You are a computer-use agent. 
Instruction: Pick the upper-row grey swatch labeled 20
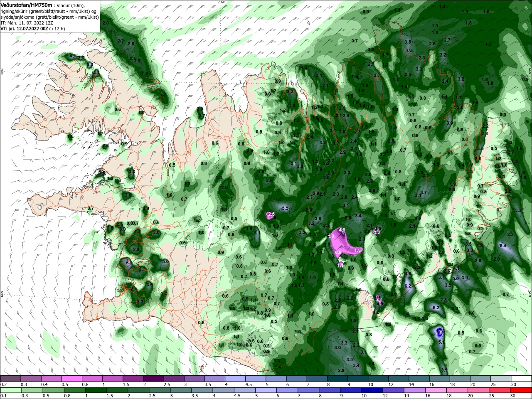[x=480, y=379]
